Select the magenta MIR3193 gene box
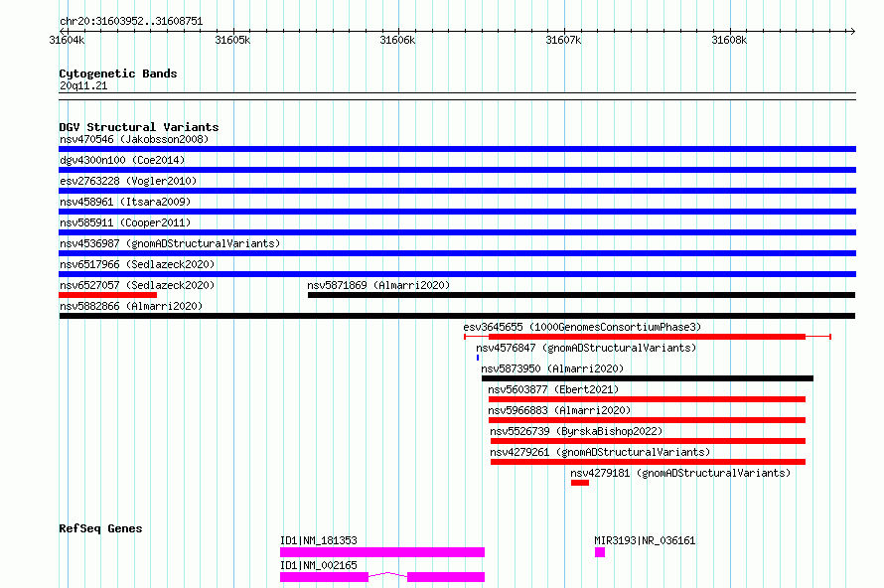884x588 pixels. (600, 552)
